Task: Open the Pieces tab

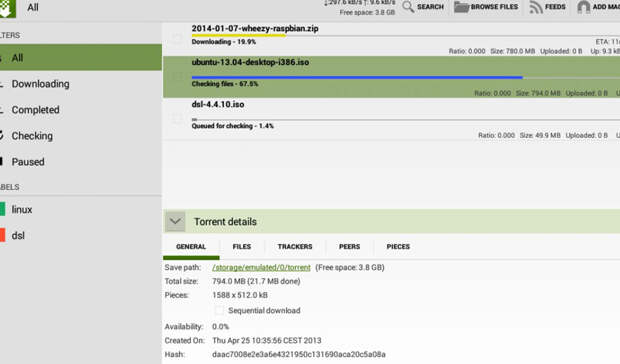Action: tap(398, 247)
